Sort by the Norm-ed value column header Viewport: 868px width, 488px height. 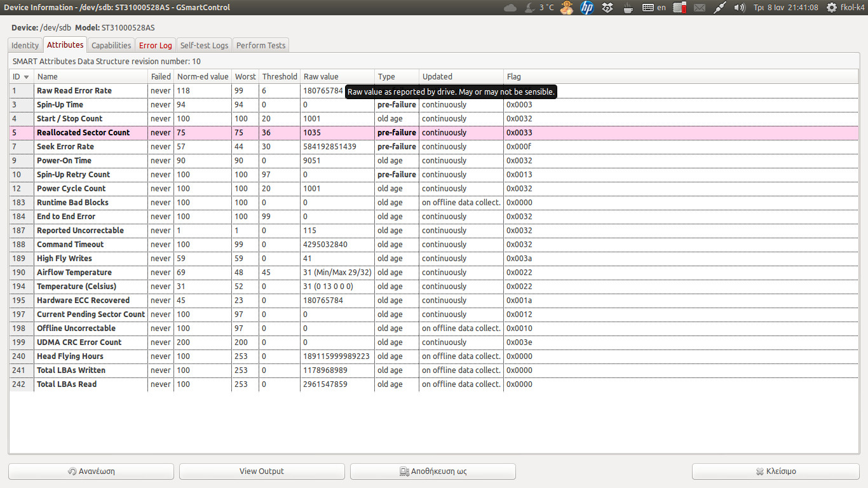point(203,76)
